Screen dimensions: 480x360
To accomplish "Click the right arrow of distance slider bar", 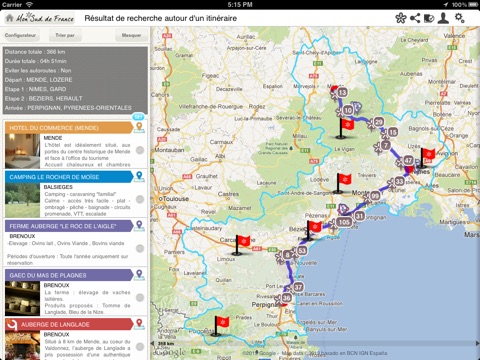I will (477, 343).
